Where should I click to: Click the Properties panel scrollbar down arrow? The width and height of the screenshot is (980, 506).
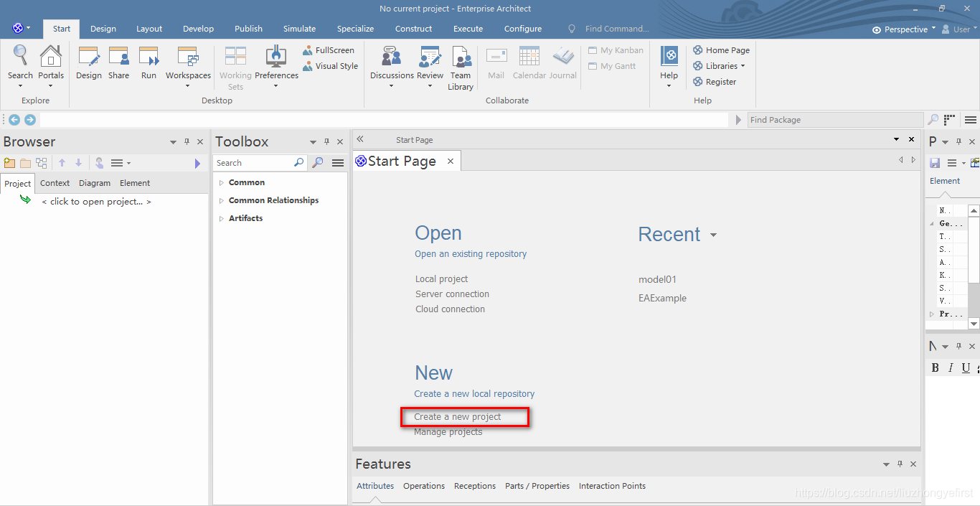[x=974, y=324]
